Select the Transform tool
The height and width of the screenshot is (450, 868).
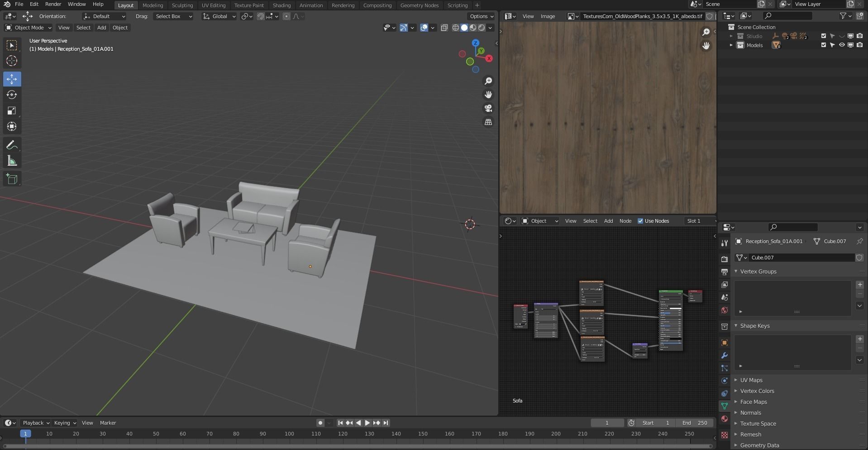click(12, 126)
